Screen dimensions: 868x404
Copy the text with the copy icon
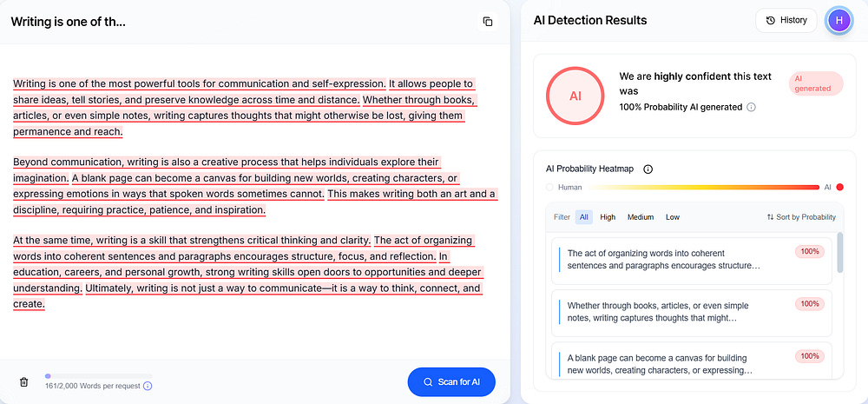click(488, 22)
